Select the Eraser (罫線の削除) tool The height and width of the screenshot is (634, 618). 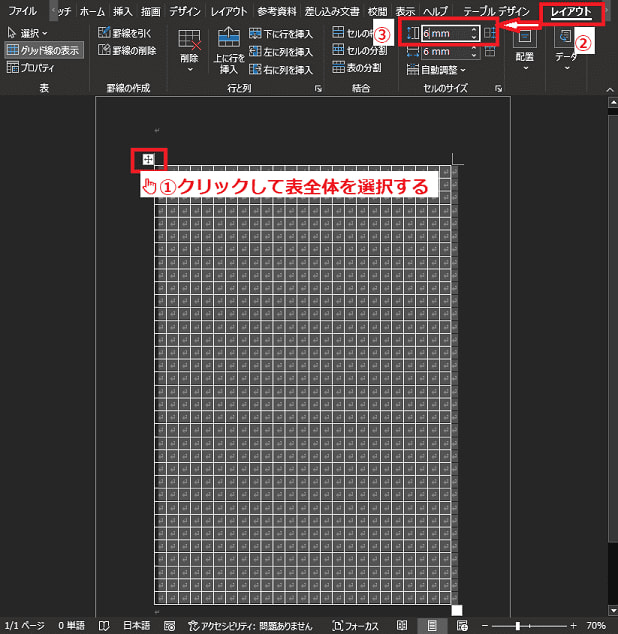point(126,50)
